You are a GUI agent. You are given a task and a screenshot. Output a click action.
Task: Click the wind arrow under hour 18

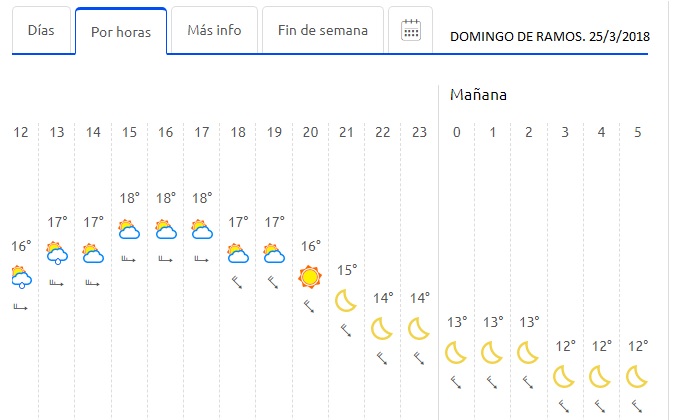pos(238,283)
